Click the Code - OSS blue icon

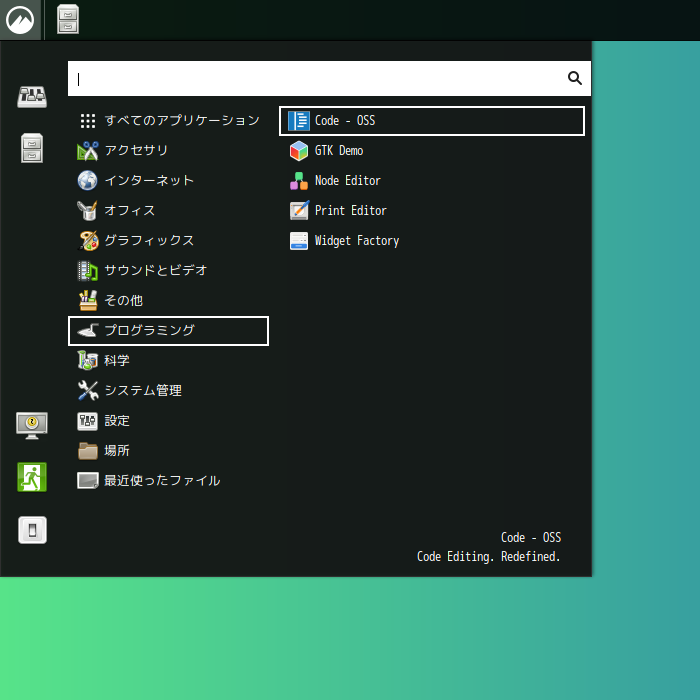pyautogui.click(x=299, y=121)
